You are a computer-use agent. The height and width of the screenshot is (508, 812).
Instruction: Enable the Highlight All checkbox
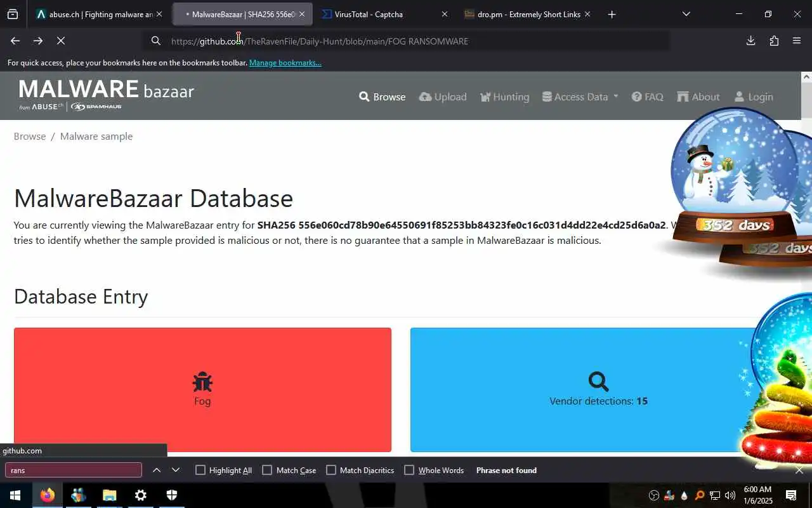(200, 470)
